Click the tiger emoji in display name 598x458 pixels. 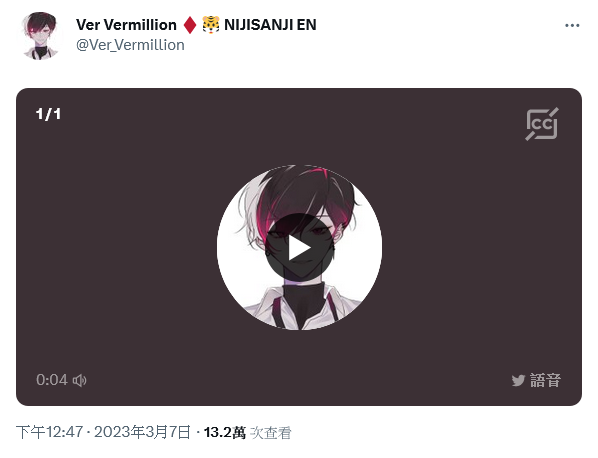[x=211, y=25]
